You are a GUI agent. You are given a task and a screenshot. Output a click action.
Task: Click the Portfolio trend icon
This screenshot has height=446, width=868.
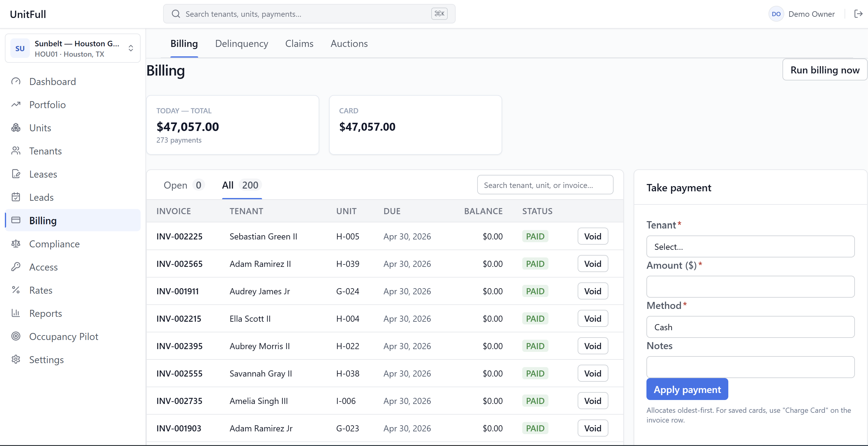click(16, 104)
